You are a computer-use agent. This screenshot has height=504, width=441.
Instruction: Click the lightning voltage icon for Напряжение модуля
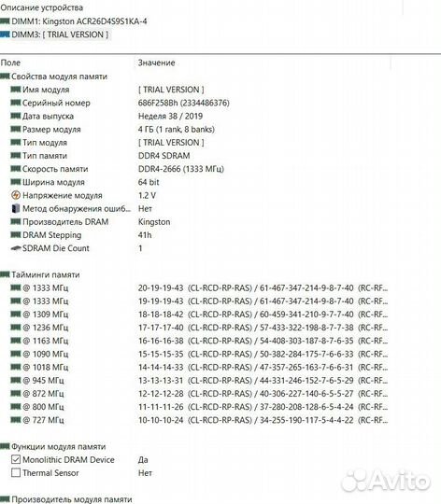16,195
